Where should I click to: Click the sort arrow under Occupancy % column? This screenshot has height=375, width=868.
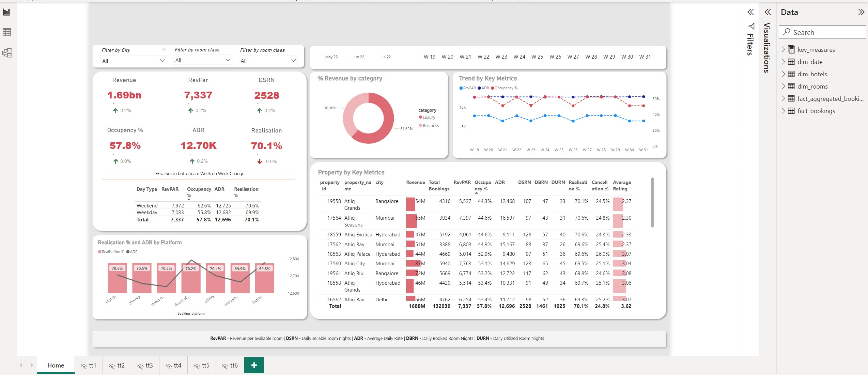476,193
